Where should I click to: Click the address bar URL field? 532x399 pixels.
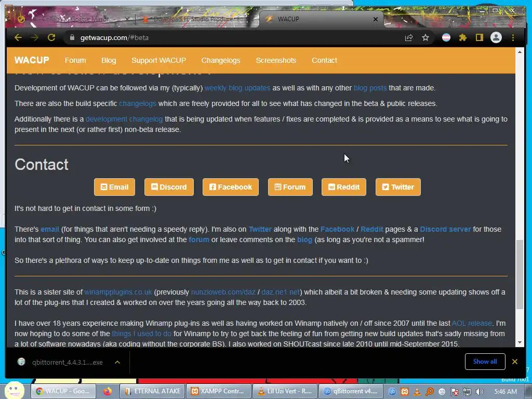coord(237,37)
